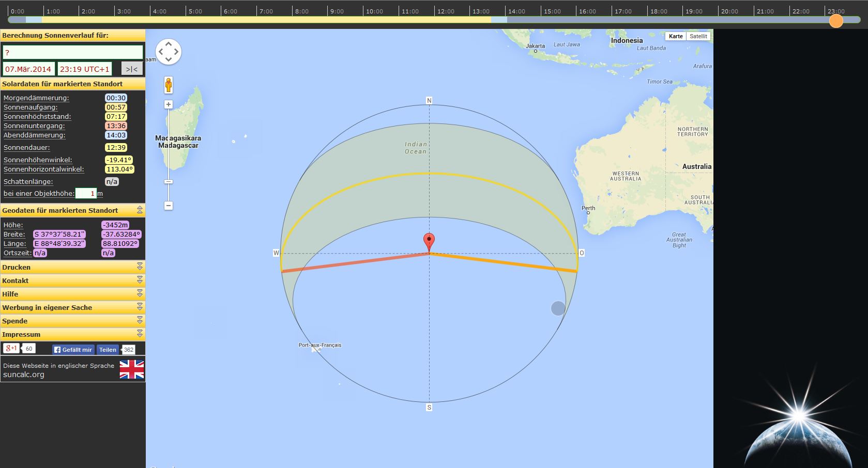Click the O compass label on map
The width and height of the screenshot is (868, 468).
(x=582, y=253)
